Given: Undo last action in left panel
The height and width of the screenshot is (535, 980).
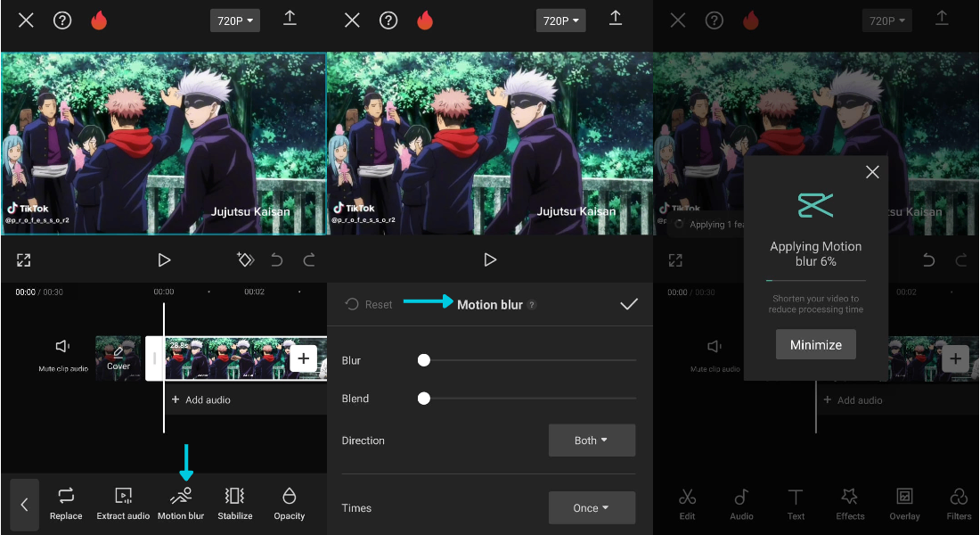Looking at the screenshot, I should [276, 259].
